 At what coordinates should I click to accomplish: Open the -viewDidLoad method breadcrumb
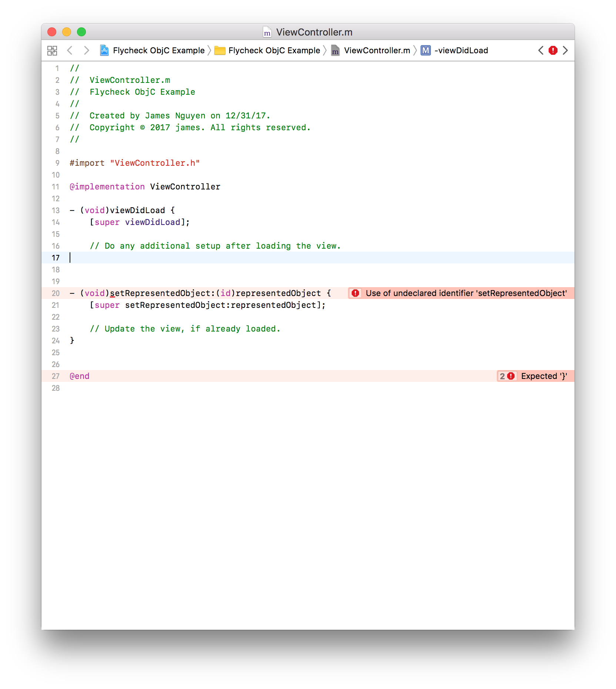tap(461, 50)
